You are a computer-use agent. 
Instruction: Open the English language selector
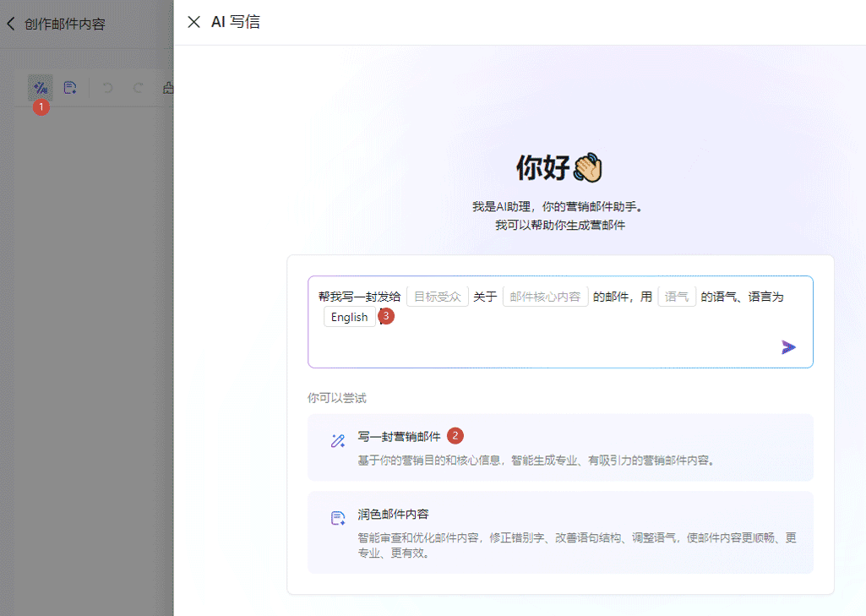(x=349, y=316)
